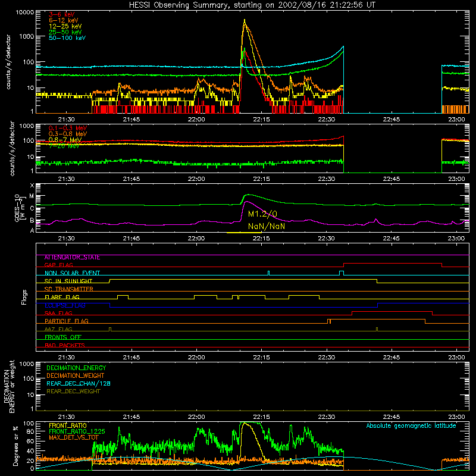Click the M1.2/0 flare class annotation
This screenshot has width=476, height=476.
pyautogui.click(x=262, y=214)
